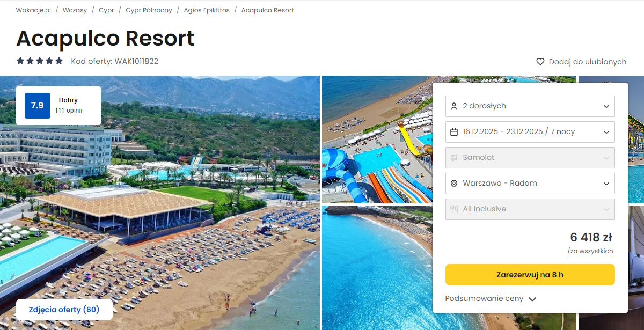Viewport: 644px width, 330px height.
Task: View the 111 opinii reviews
Action: click(68, 111)
